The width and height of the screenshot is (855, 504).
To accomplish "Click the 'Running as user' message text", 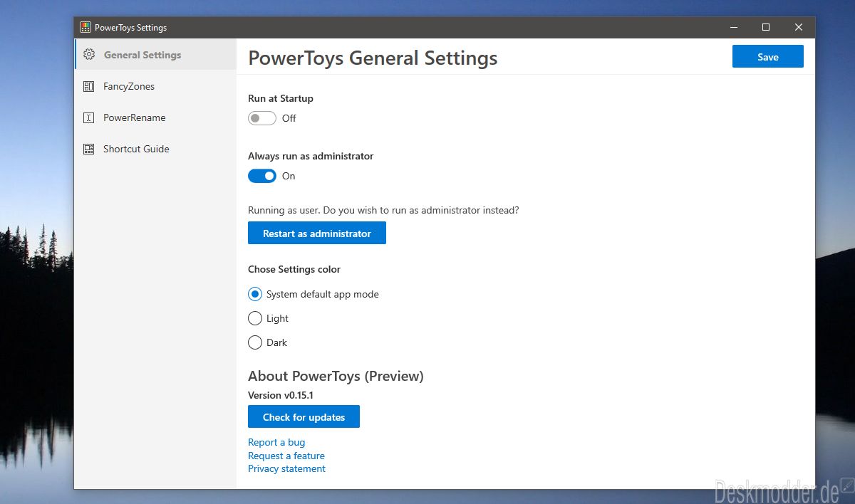I will click(x=383, y=211).
